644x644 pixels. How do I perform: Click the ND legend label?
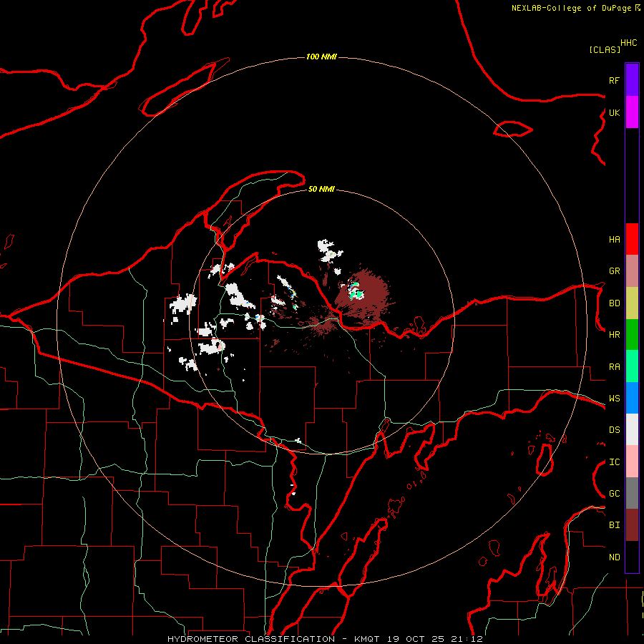[x=614, y=557]
